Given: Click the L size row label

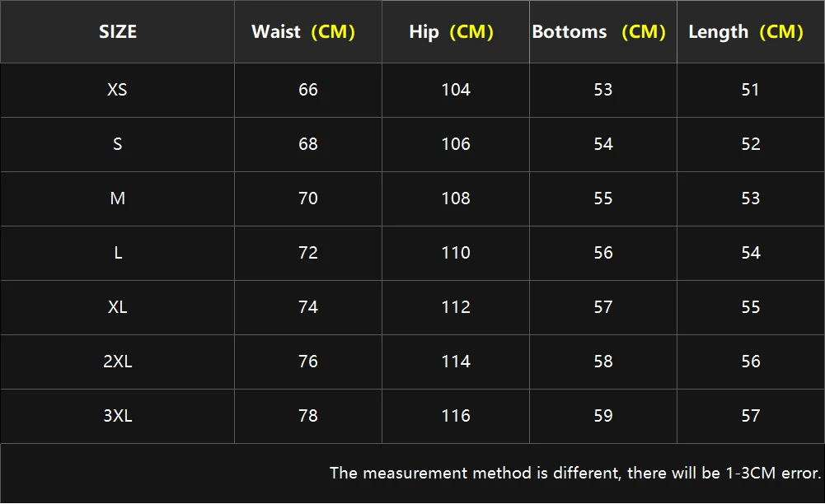Looking at the screenshot, I should point(118,253).
